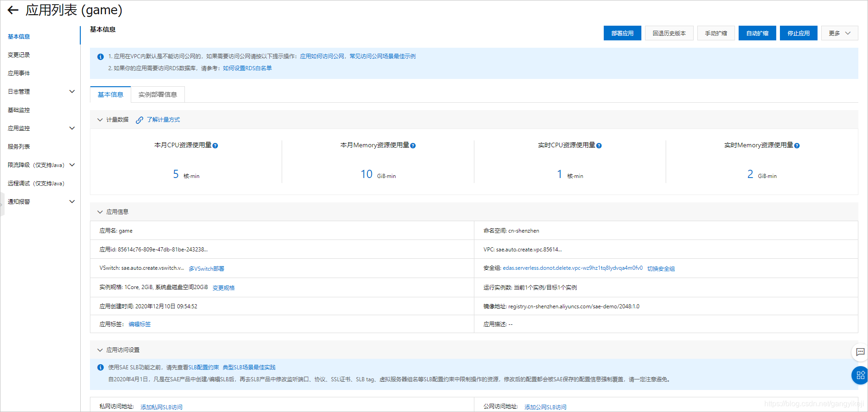The width and height of the screenshot is (868, 412).
Task: Expand 限流降级 (仅支持Java) submenu
Action: click(x=72, y=165)
